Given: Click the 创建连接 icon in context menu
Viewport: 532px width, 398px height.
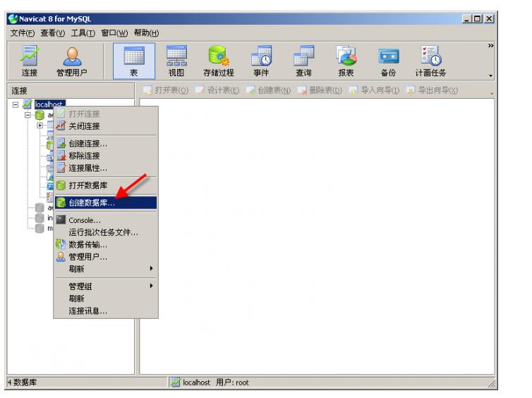Looking at the screenshot, I should pyautogui.click(x=61, y=143).
